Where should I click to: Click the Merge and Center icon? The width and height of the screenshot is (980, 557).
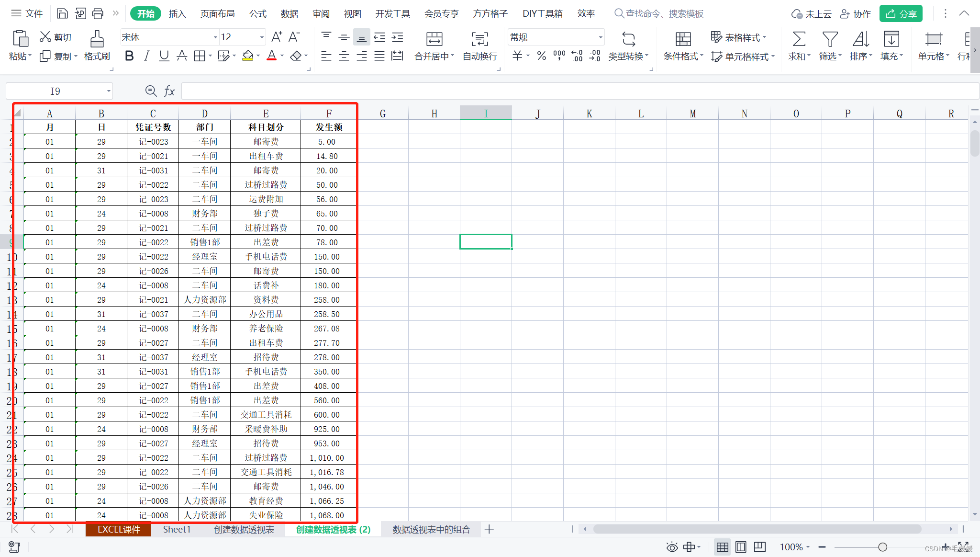(434, 39)
